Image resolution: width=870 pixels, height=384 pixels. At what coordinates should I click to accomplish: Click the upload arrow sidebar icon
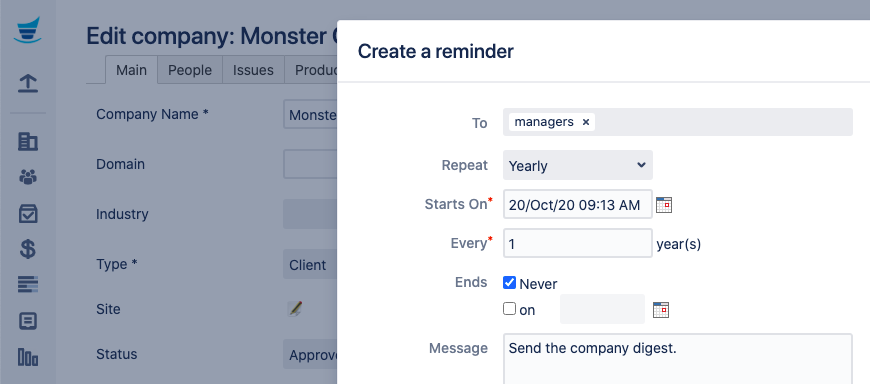[x=28, y=83]
